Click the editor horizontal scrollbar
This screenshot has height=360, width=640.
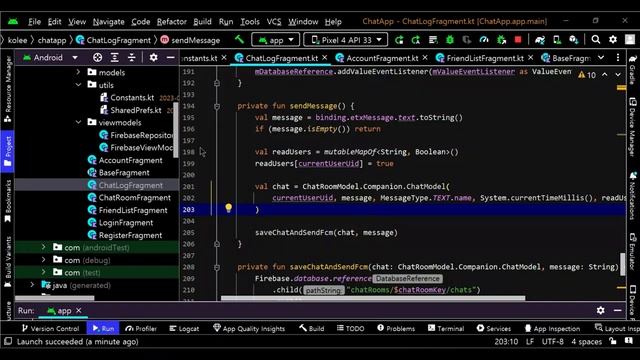[x=373, y=298]
